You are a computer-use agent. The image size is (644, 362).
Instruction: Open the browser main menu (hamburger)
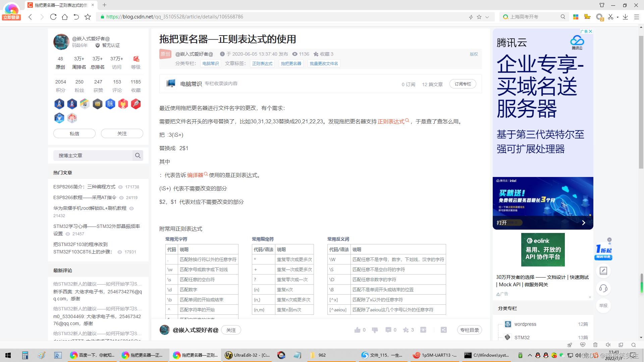point(636,17)
